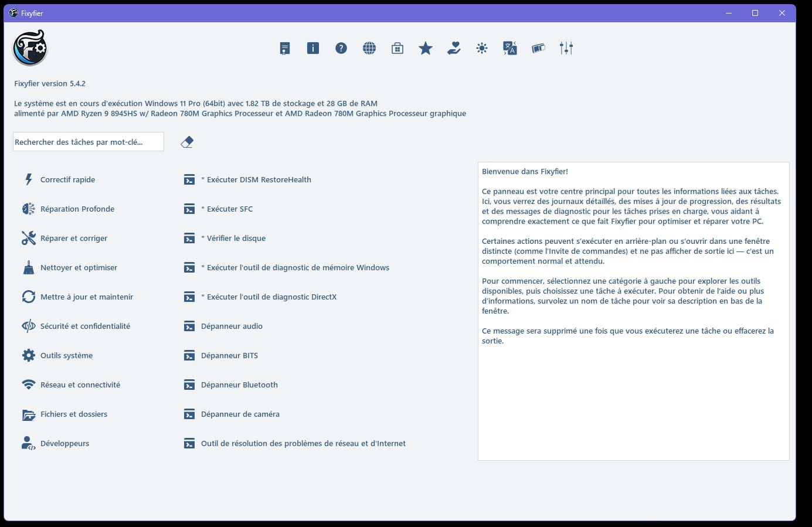This screenshot has width=812, height=527.
Task: Click the 'Fixyfier version 5.4.2' text
Action: 50,83
